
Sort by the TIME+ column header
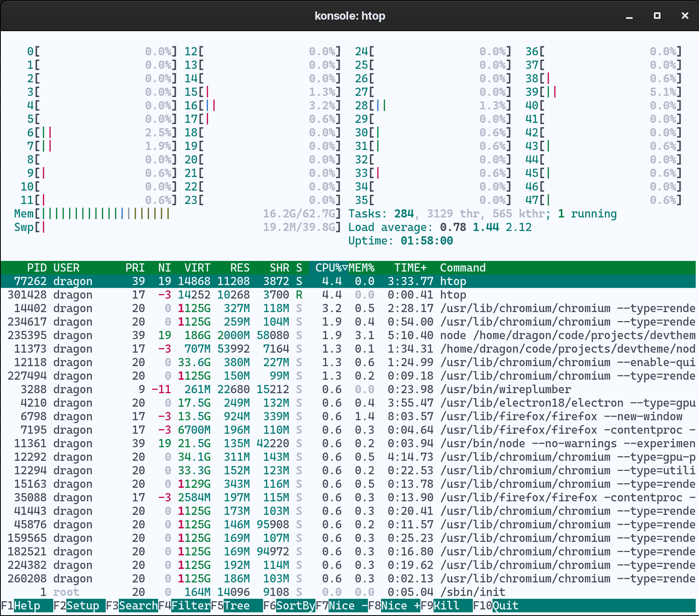411,268
